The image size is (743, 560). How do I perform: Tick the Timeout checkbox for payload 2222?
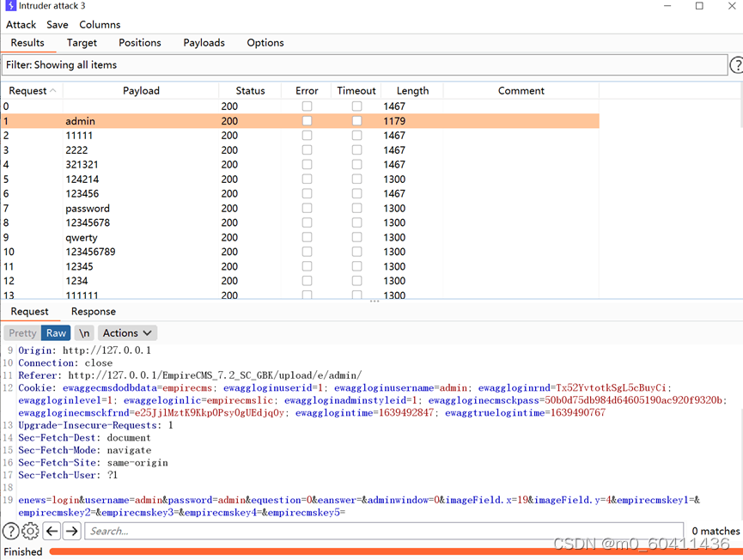356,150
